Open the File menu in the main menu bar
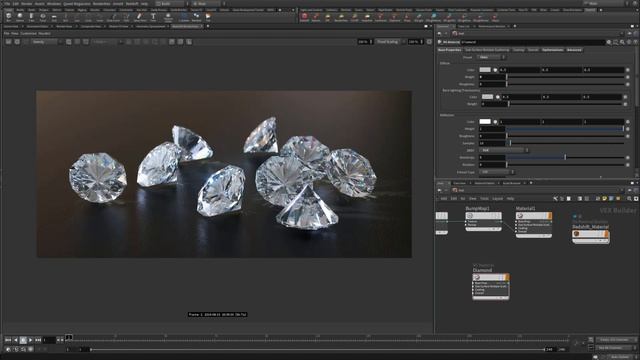 point(7,3)
